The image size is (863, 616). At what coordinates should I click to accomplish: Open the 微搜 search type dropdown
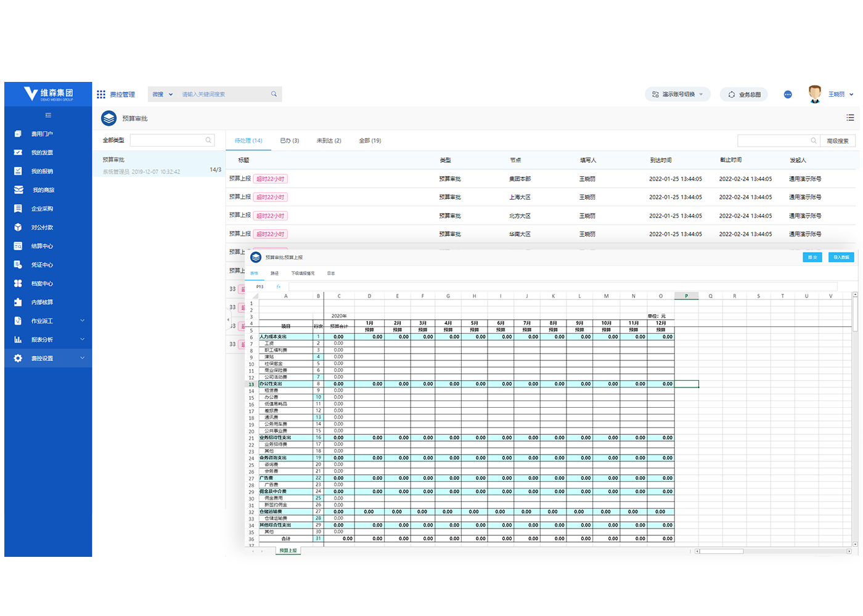point(163,94)
